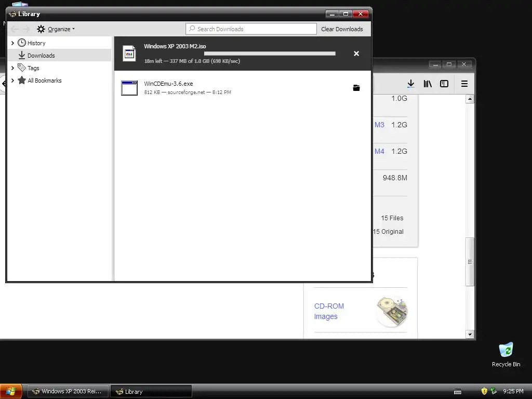
Task: Click the Library back arrow
Action: (15, 29)
